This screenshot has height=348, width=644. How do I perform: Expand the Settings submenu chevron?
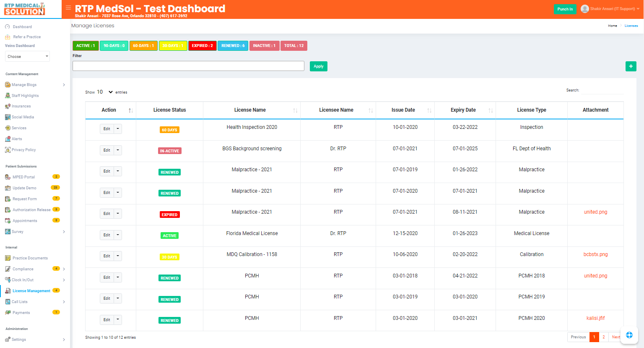click(64, 340)
